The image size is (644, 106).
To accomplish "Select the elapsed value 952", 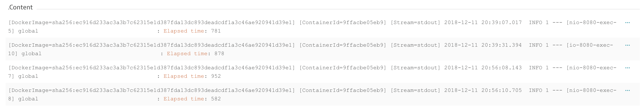I will click(x=216, y=76).
